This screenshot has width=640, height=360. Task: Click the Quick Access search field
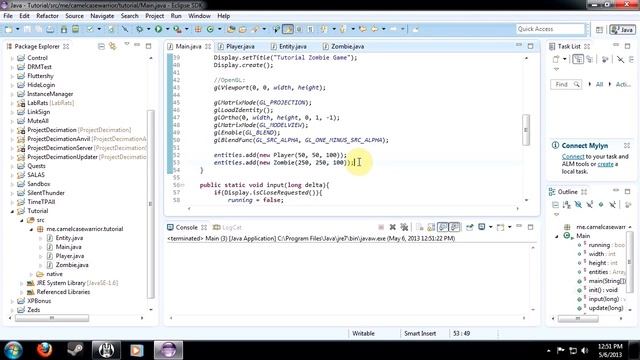550,29
